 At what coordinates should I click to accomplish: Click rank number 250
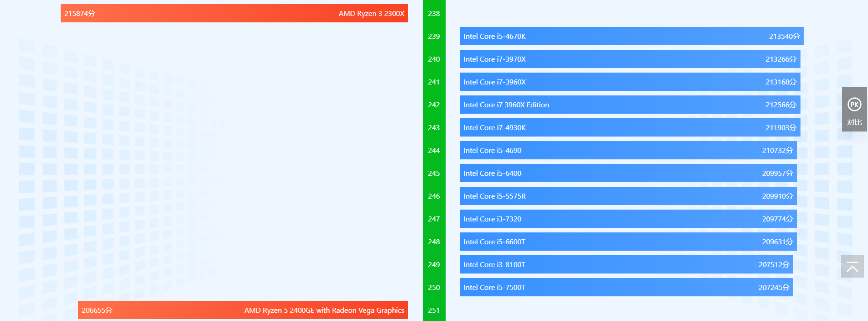(x=434, y=287)
